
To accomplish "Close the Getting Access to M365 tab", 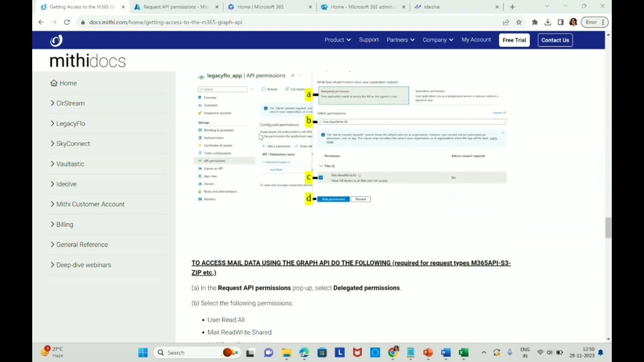I will (123, 7).
